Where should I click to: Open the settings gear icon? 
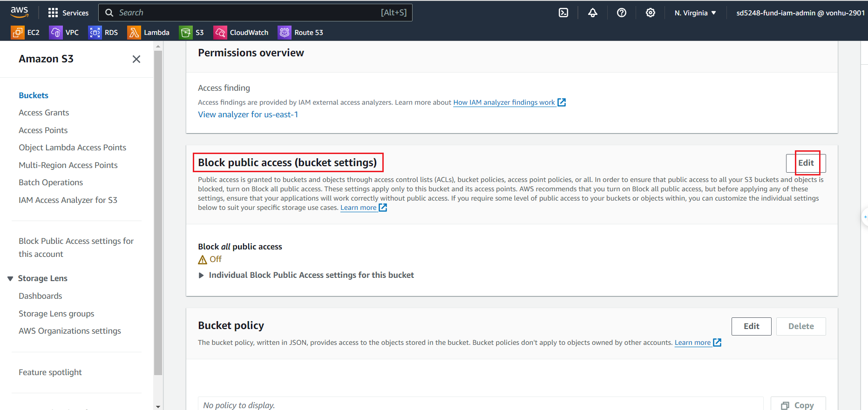(650, 13)
